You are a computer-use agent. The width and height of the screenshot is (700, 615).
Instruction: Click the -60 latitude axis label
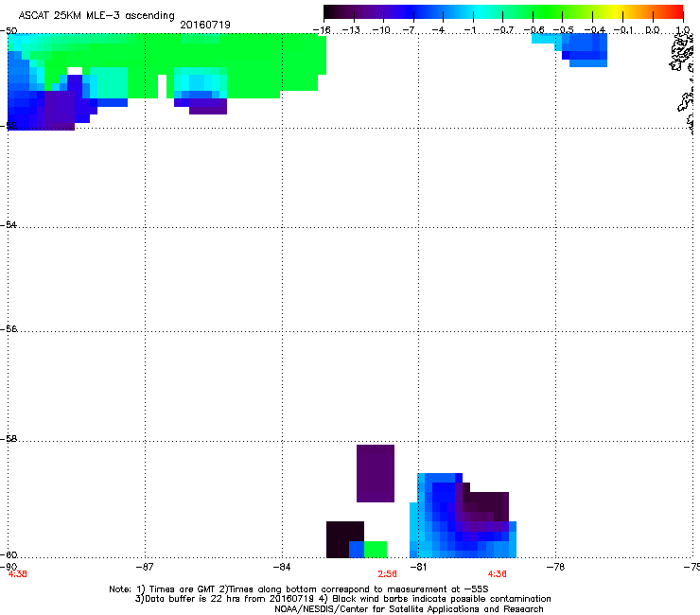click(x=9, y=554)
